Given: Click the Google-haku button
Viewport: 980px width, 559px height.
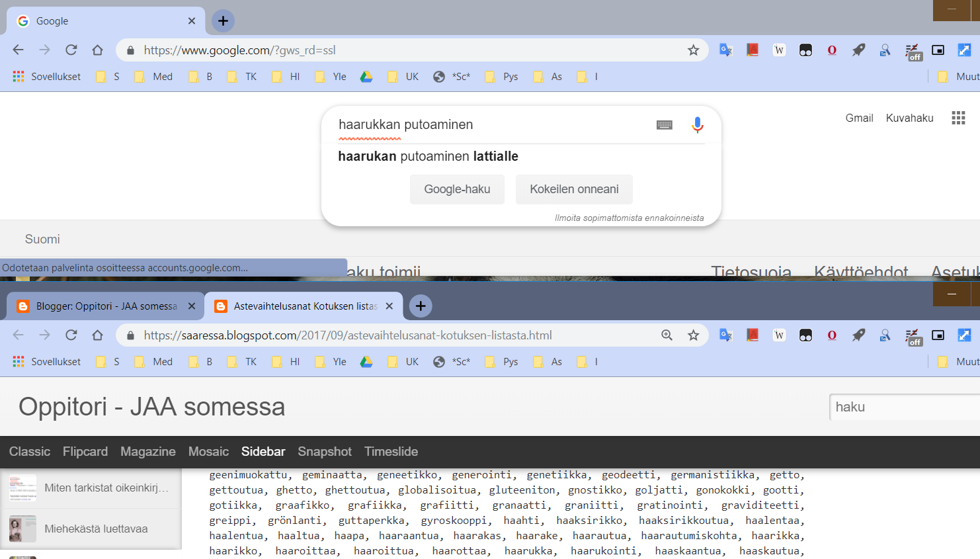Looking at the screenshot, I should tap(457, 189).
